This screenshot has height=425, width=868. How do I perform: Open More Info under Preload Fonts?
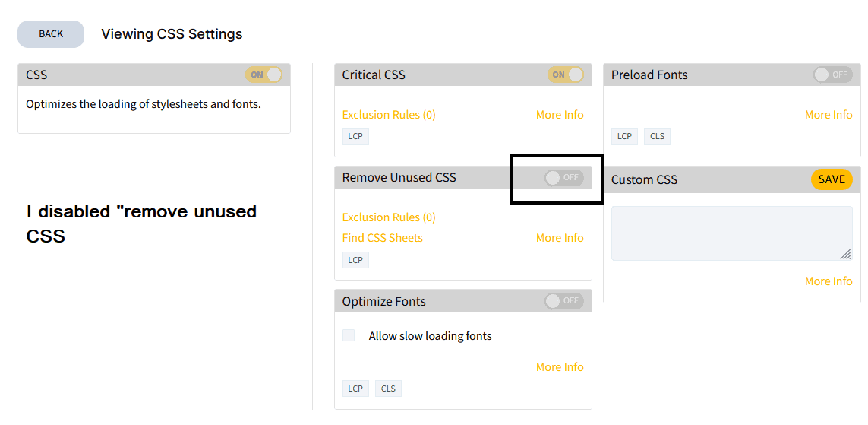pyautogui.click(x=829, y=115)
